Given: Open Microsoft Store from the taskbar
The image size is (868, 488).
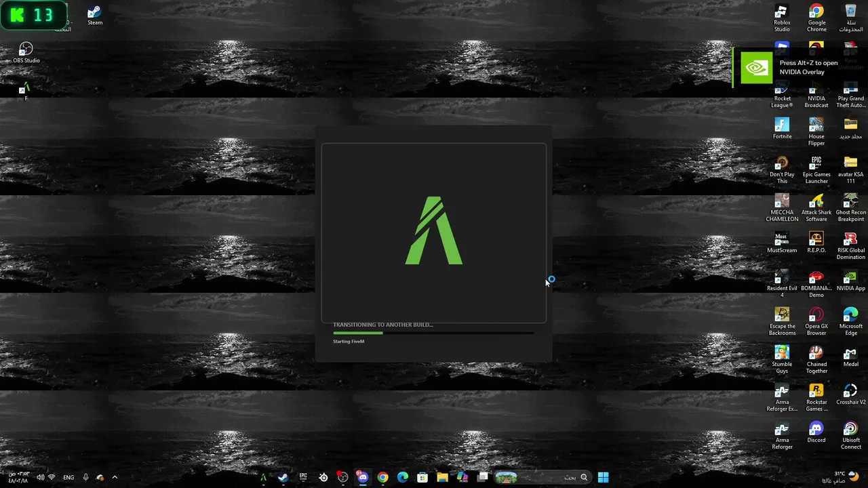Looking at the screenshot, I should pyautogui.click(x=422, y=477).
